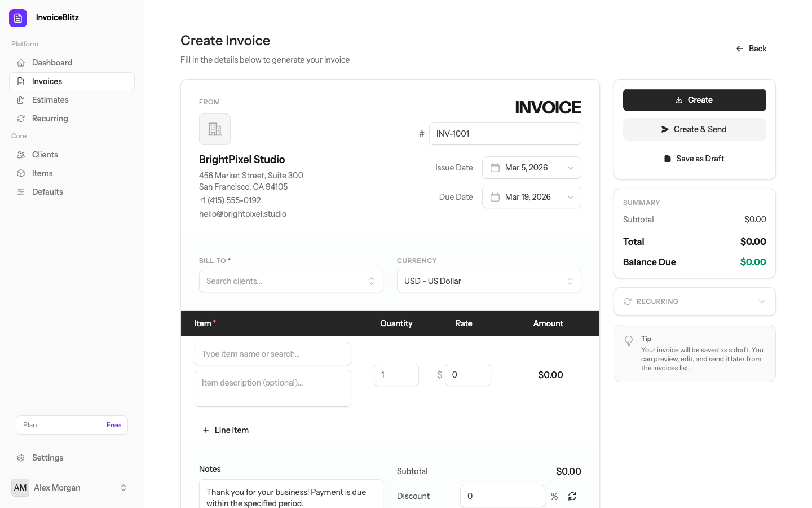
Task: Open the USD currency dropdown
Action: pyautogui.click(x=488, y=281)
